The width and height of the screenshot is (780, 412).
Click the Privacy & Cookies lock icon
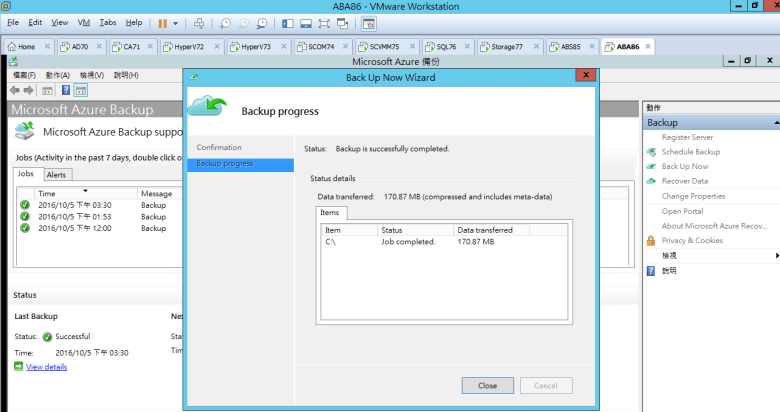[x=651, y=240]
